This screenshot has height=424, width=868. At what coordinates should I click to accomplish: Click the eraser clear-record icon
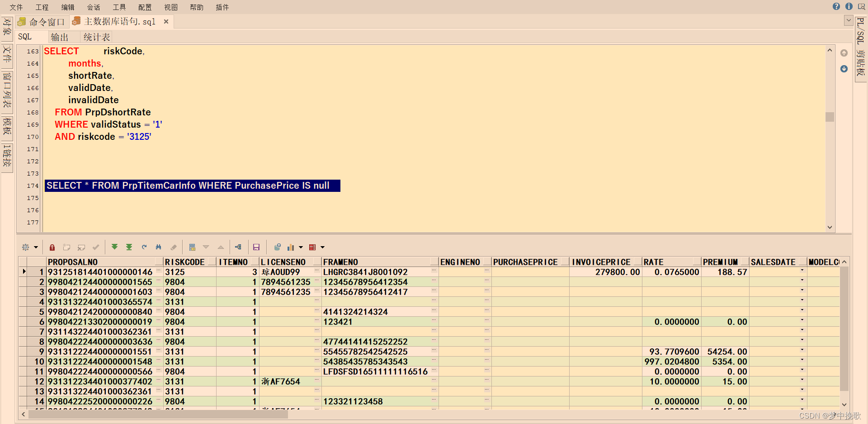174,247
